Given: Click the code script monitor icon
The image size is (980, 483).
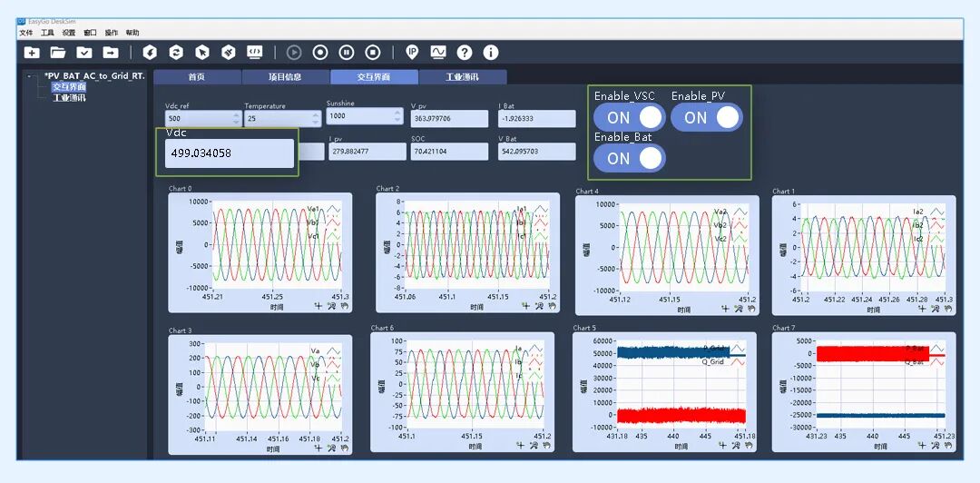Looking at the screenshot, I should click(x=254, y=53).
